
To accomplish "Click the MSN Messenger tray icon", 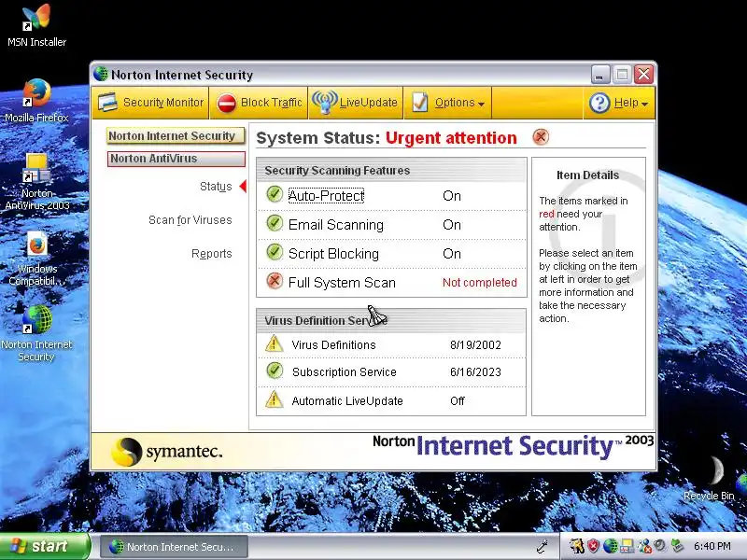I will (x=644, y=546).
